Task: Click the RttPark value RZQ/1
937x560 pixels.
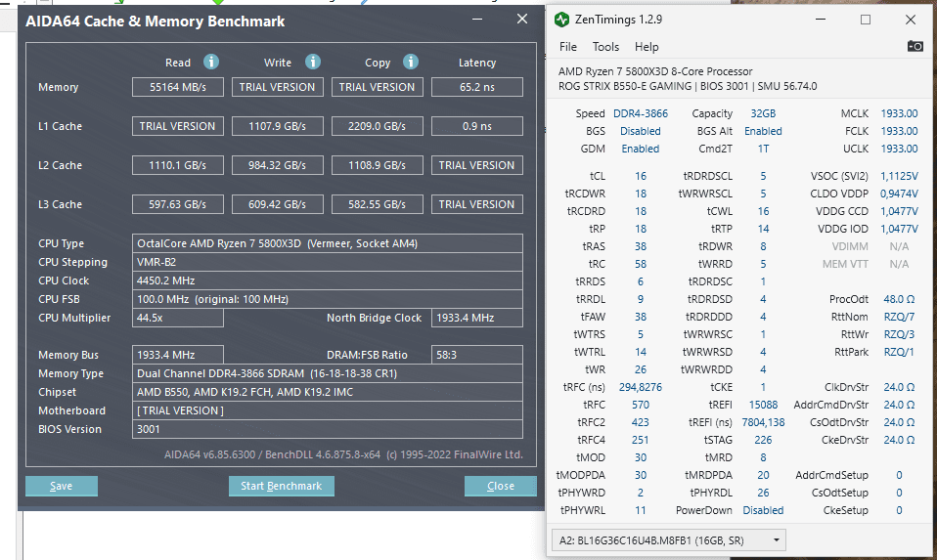Action: pos(899,352)
